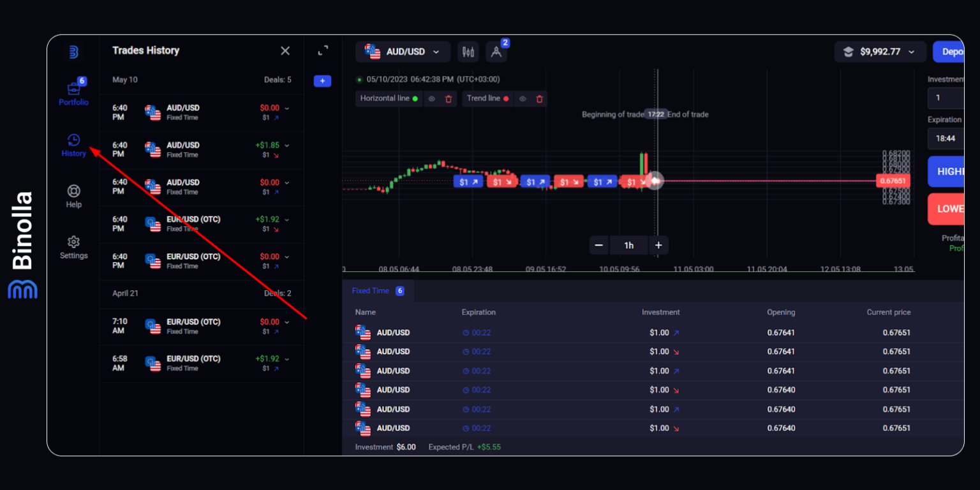Switch to the Fixed Time tab
The image size is (980, 490).
[x=371, y=290]
